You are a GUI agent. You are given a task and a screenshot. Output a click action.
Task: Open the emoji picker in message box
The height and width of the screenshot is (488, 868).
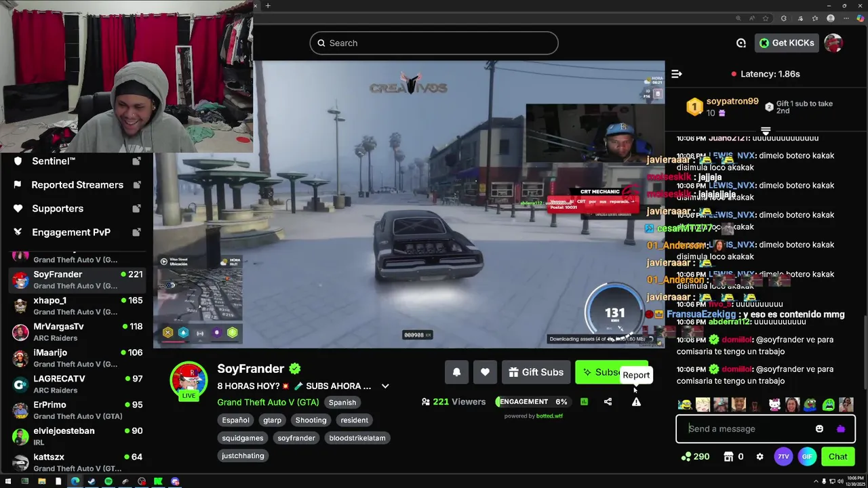point(819,428)
